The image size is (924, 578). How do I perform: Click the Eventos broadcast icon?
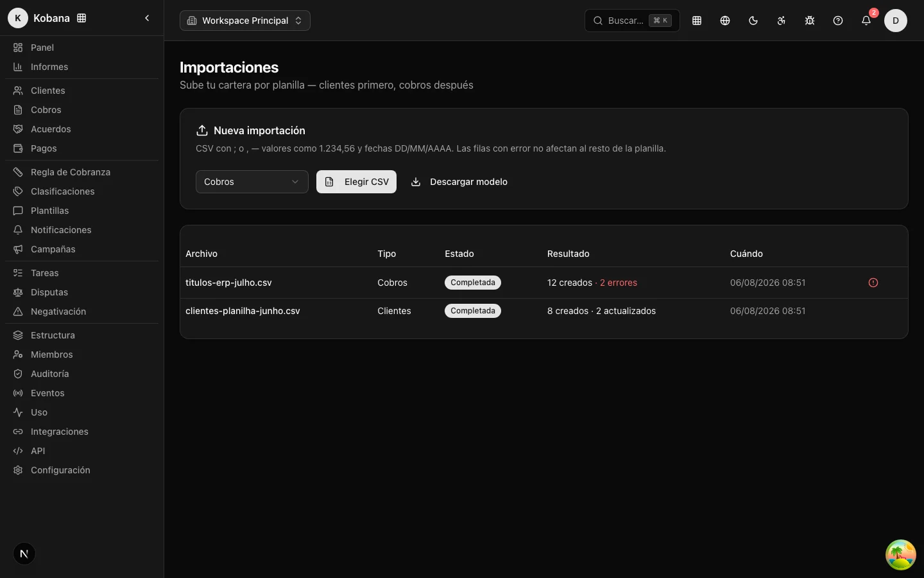coord(18,393)
